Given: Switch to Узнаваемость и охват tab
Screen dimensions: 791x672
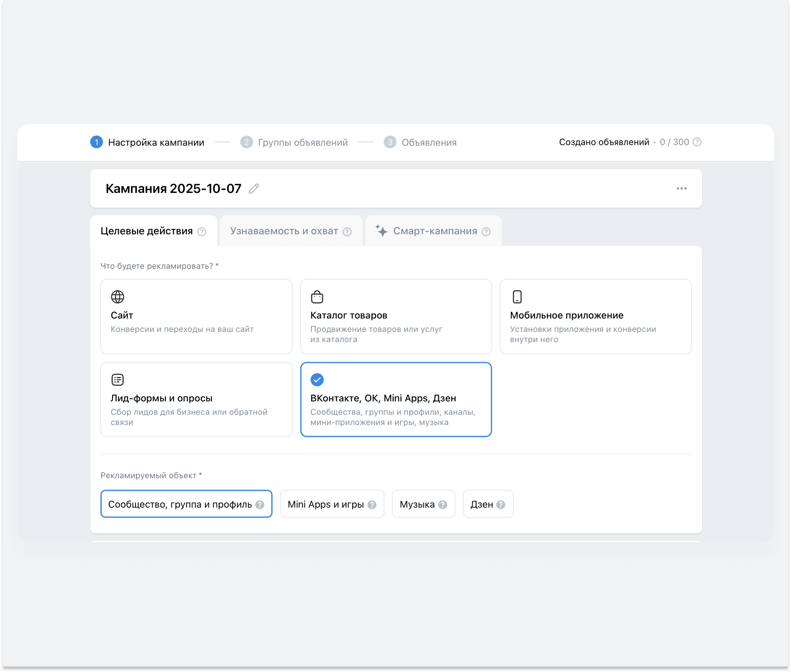Looking at the screenshot, I should click(x=284, y=231).
